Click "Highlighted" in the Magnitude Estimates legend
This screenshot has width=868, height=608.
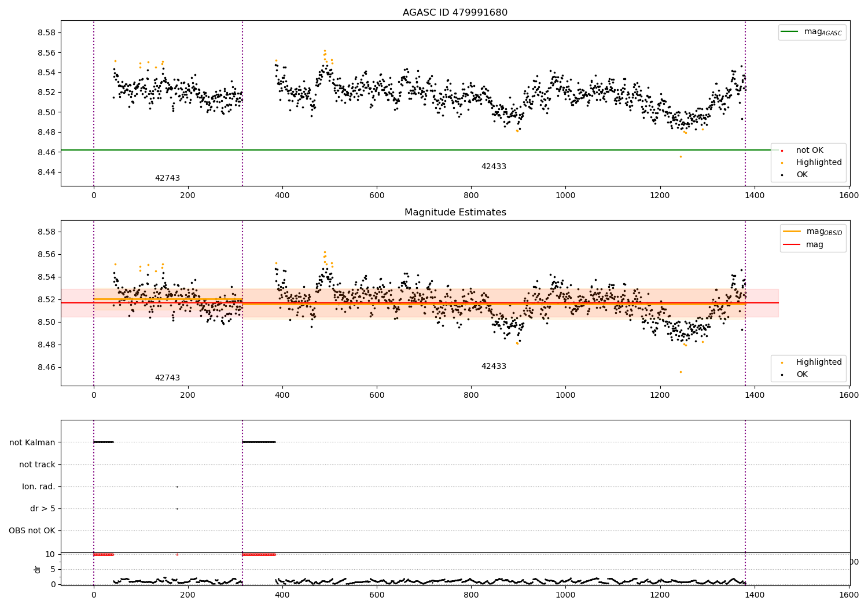(819, 362)
